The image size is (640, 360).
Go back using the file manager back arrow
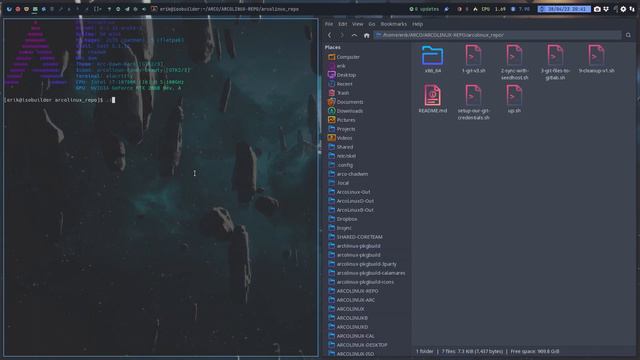point(330,35)
